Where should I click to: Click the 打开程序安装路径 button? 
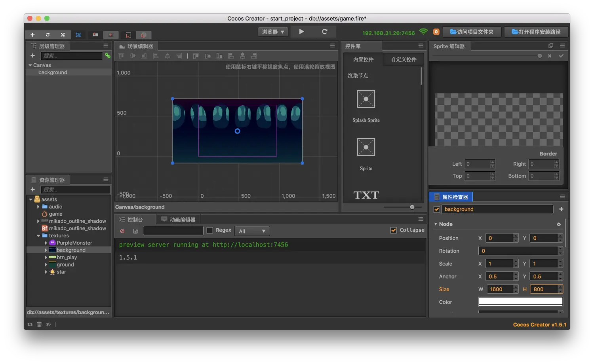536,32
